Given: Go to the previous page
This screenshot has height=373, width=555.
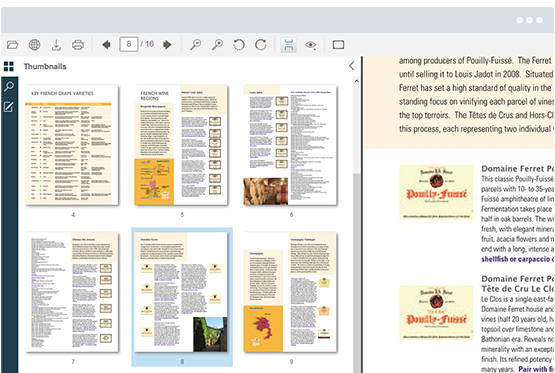Looking at the screenshot, I should tap(106, 45).
